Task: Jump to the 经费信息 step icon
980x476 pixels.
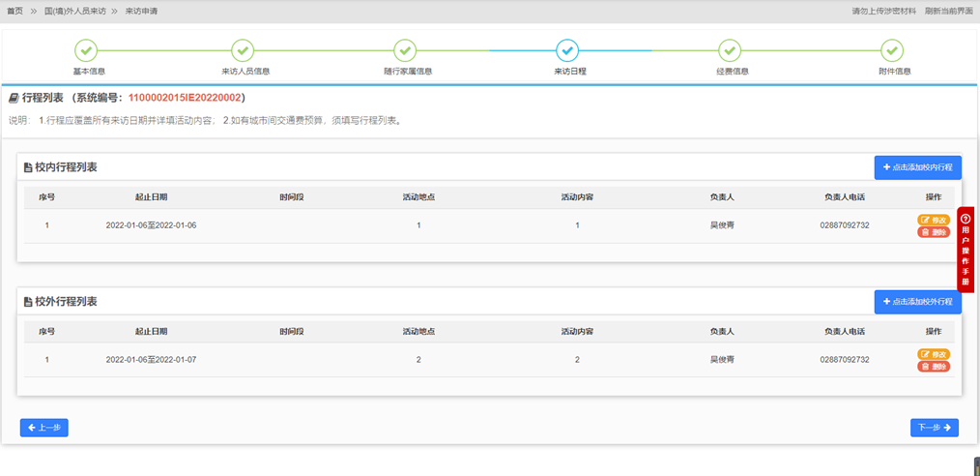Action: tap(730, 50)
